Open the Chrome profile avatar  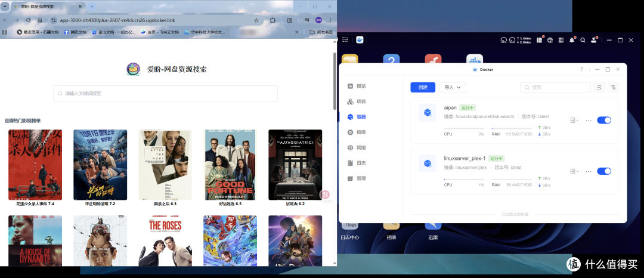tap(318, 20)
